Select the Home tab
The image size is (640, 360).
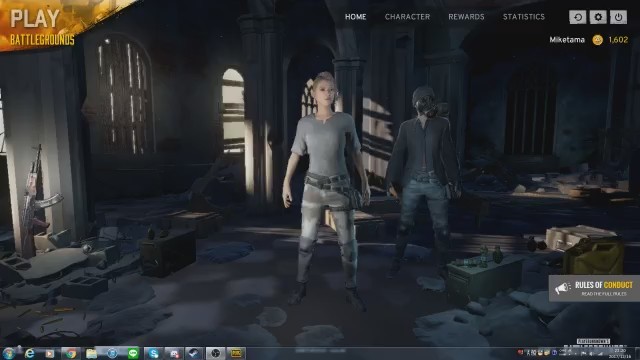pyautogui.click(x=356, y=17)
